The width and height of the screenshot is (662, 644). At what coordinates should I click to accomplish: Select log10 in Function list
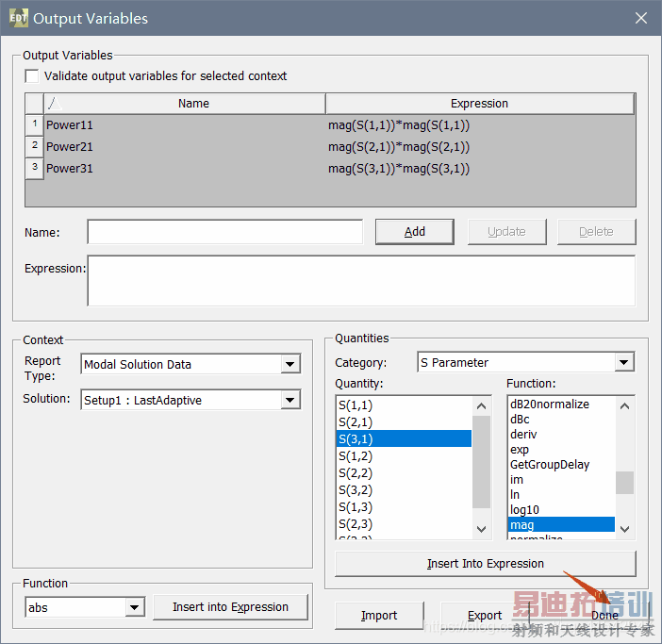pos(561,510)
